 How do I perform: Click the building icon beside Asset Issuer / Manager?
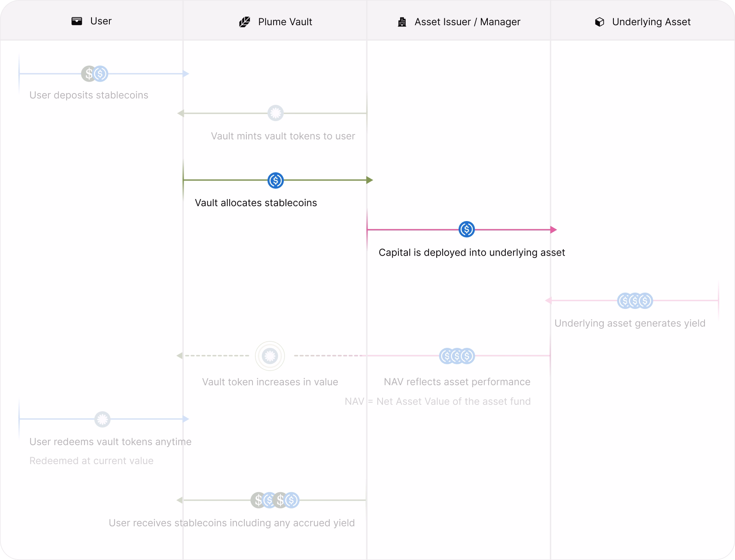pos(402,22)
